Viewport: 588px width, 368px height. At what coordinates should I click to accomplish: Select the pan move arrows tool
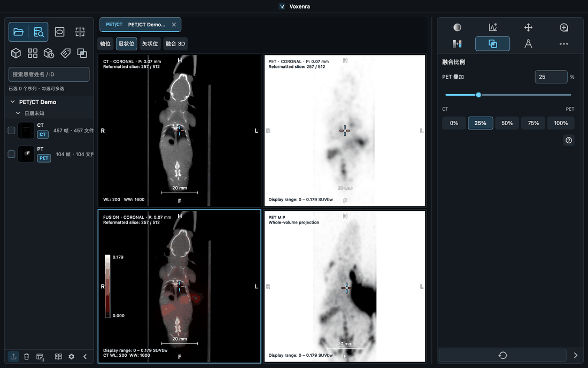pos(528,27)
